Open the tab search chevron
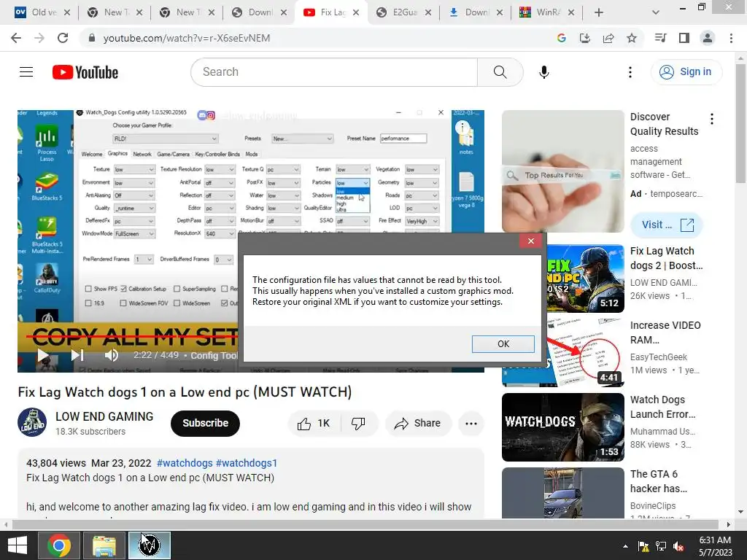 (656, 12)
